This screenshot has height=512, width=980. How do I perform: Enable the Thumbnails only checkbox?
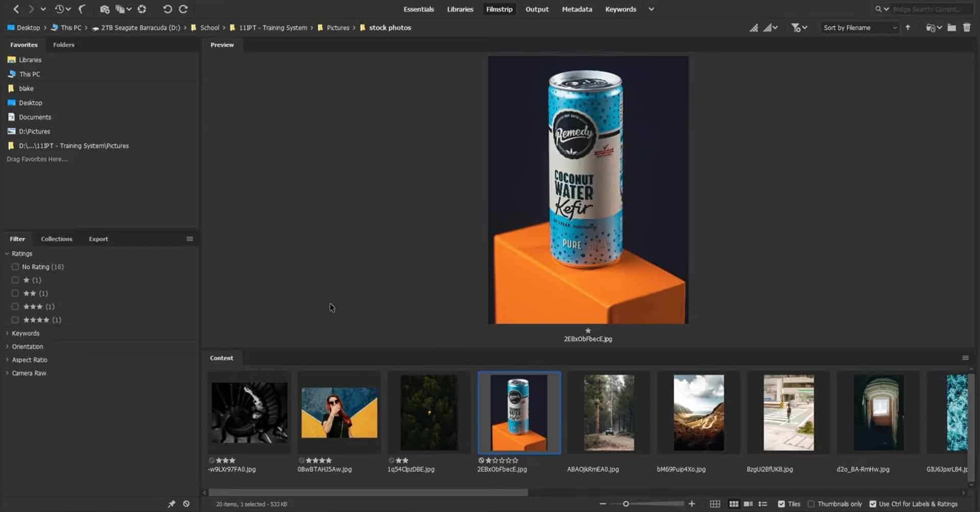pos(811,504)
